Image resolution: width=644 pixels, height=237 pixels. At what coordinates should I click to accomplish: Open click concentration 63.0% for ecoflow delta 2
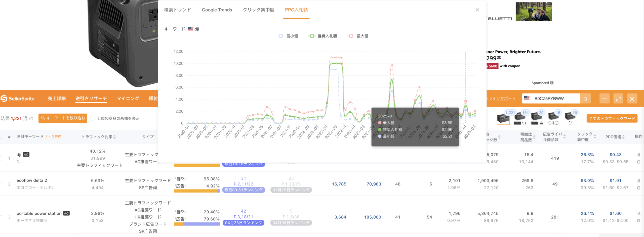(587, 180)
